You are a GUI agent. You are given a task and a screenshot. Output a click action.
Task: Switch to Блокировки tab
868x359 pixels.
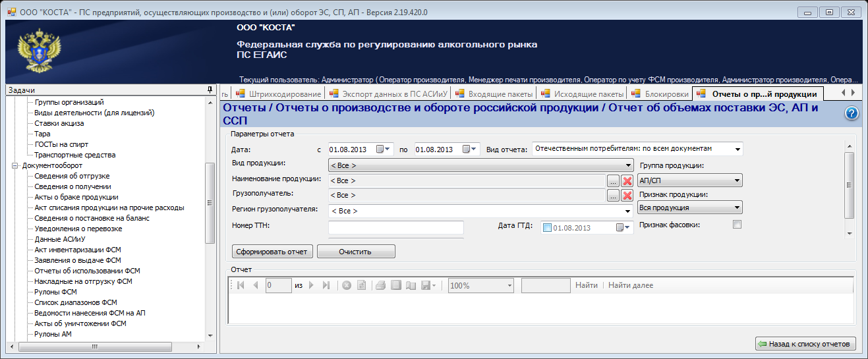pyautogui.click(x=660, y=94)
